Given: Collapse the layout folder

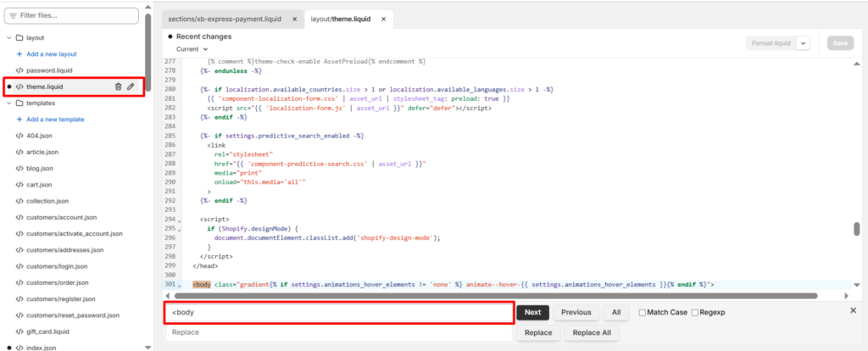Looking at the screenshot, I should [8, 37].
